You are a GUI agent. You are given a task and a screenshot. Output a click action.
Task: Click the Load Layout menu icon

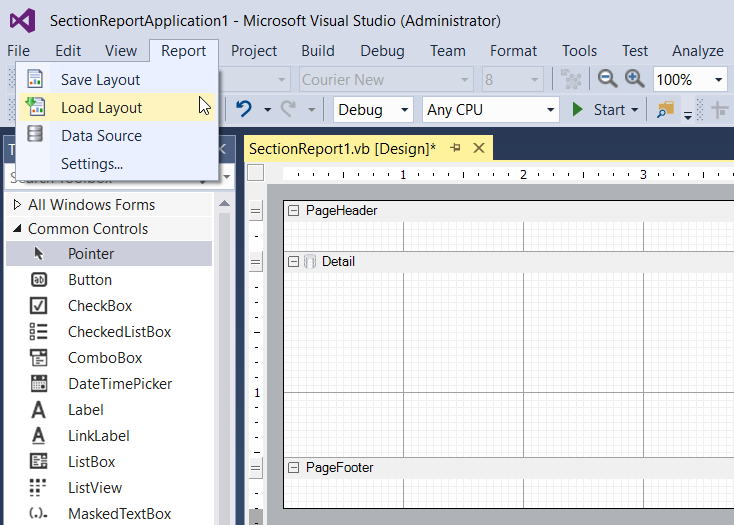pyautogui.click(x=35, y=107)
